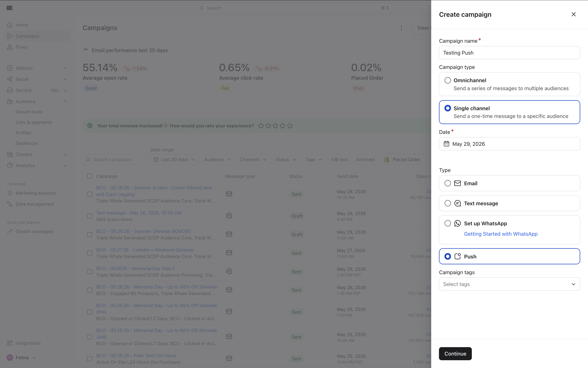Rate experience with the third star
Screen dimensions: 588x368
(x=275, y=126)
